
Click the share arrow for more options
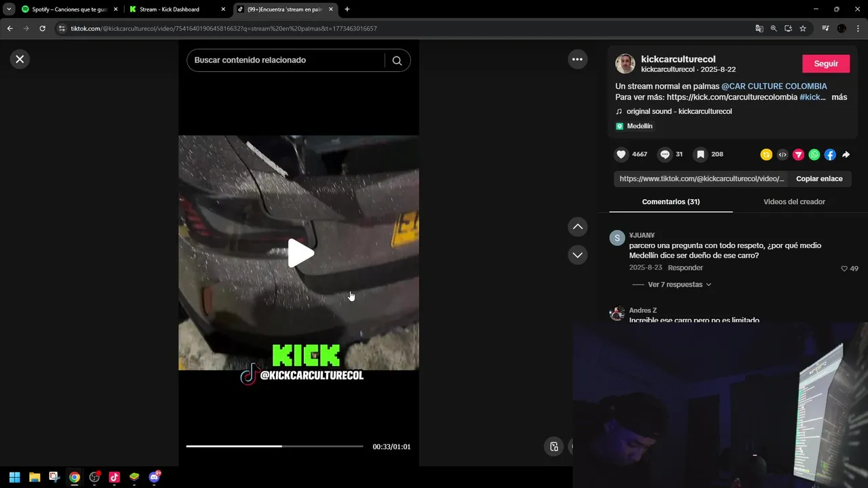coord(846,155)
